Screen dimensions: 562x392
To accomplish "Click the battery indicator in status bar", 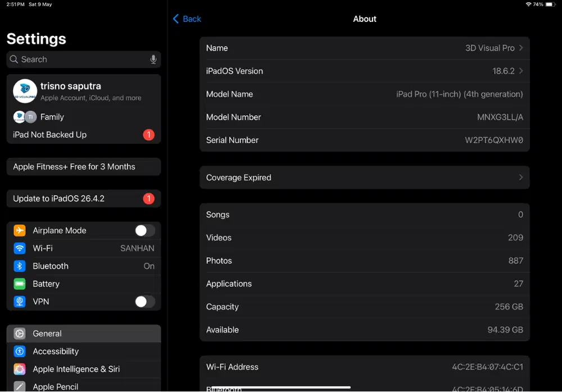I will [550, 4].
